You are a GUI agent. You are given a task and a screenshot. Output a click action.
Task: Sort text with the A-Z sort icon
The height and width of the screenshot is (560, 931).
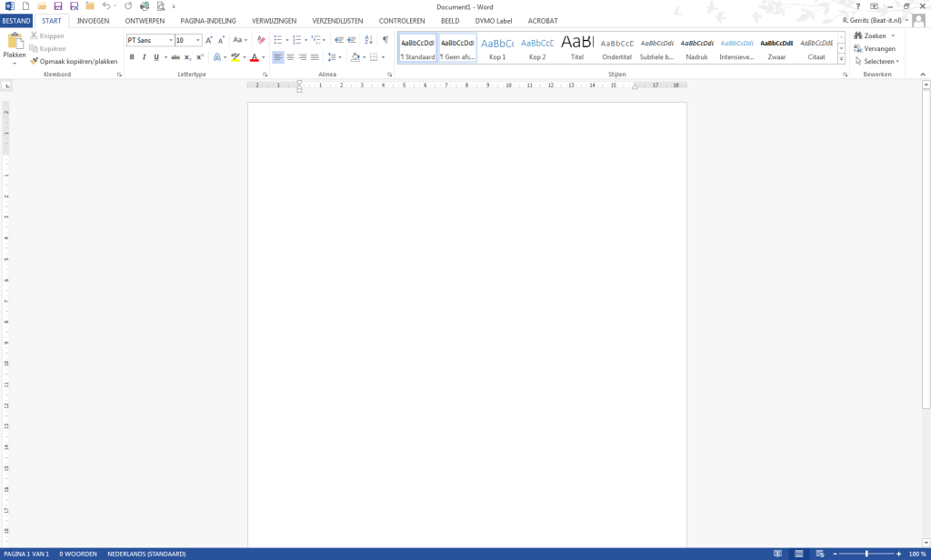click(x=369, y=40)
